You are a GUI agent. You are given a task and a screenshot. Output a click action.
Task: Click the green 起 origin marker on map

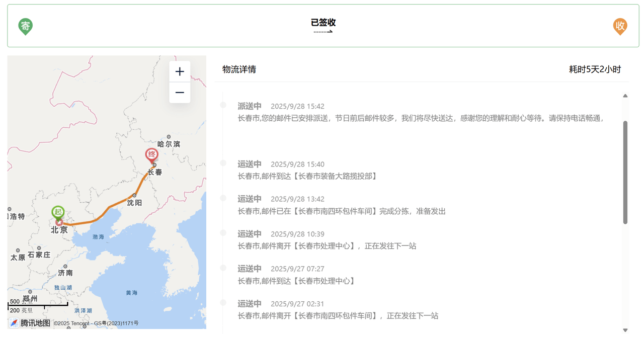click(x=58, y=213)
